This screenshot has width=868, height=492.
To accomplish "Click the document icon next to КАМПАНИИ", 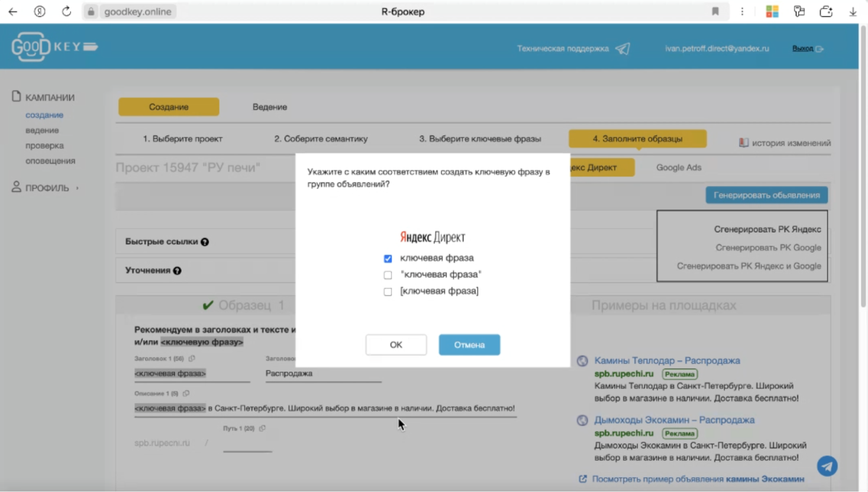I will 16,96.
